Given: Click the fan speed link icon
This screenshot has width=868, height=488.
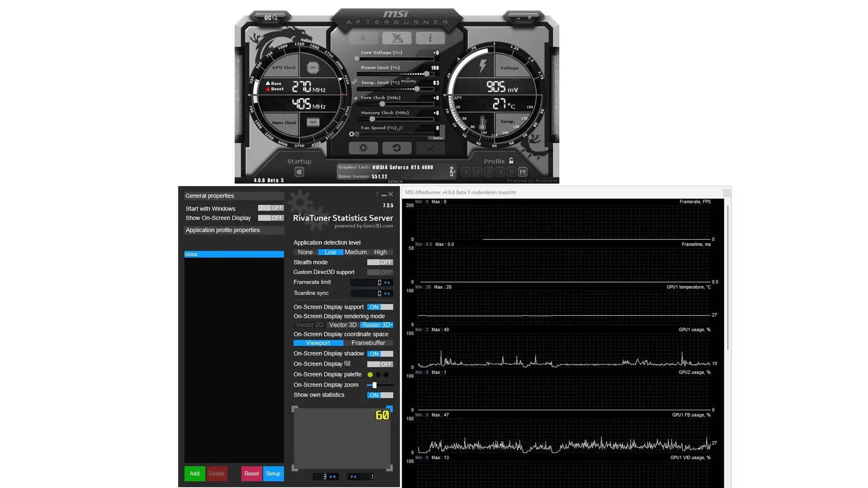Looking at the screenshot, I should [401, 128].
